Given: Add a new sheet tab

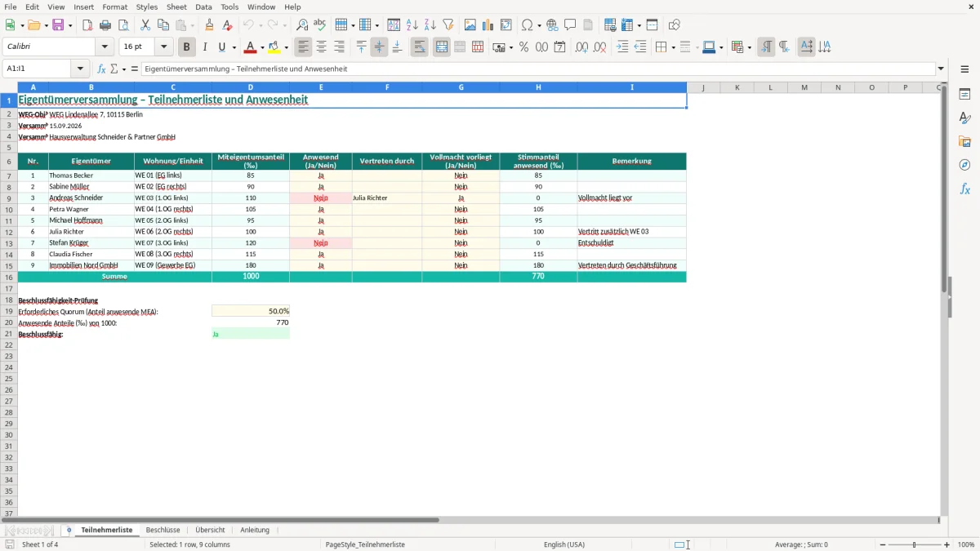Looking at the screenshot, I should tap(69, 530).
